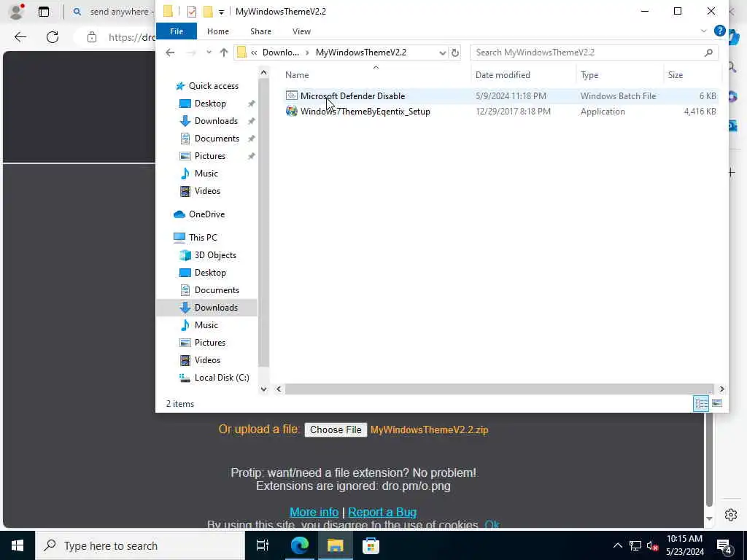This screenshot has width=747, height=560.
Task: Open Desktop under This PC
Action: [x=210, y=273]
